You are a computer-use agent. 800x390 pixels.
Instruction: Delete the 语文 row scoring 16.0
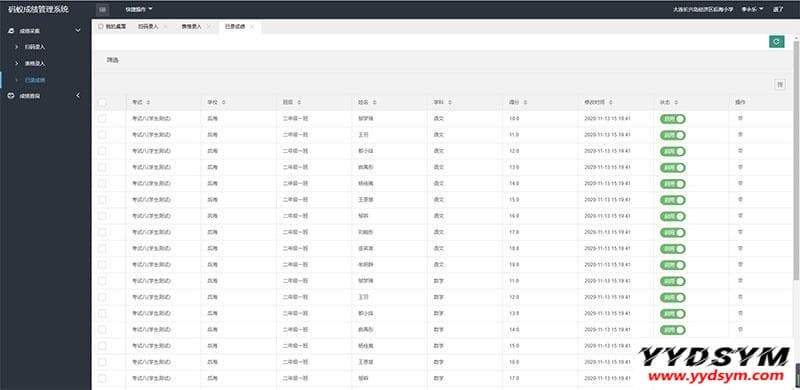tap(740, 216)
